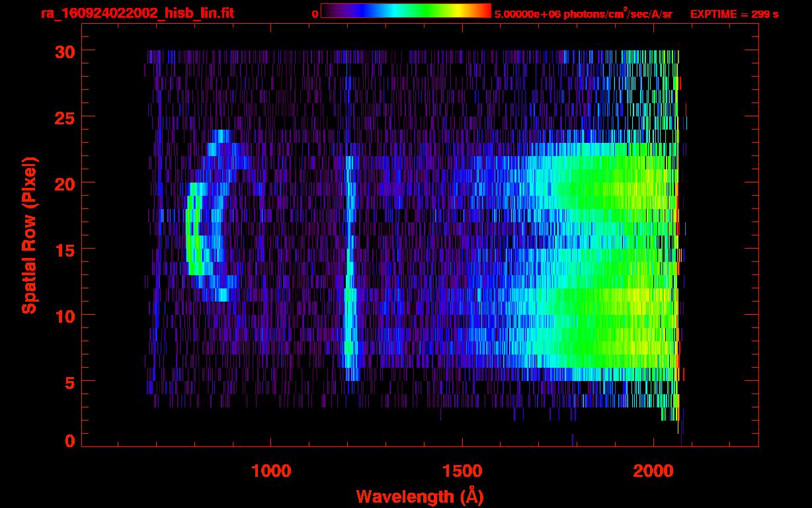
Task: Click the y-axis label 25
Action: [63, 117]
